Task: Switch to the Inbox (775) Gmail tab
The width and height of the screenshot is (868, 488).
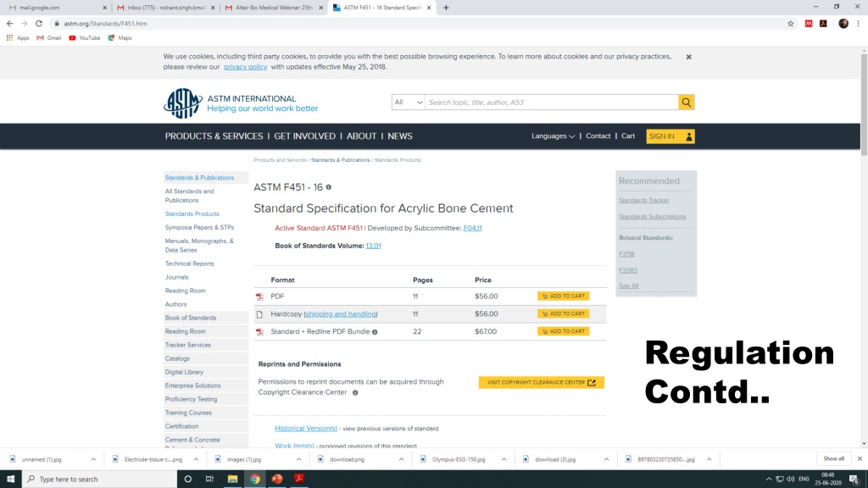Action: (x=165, y=8)
